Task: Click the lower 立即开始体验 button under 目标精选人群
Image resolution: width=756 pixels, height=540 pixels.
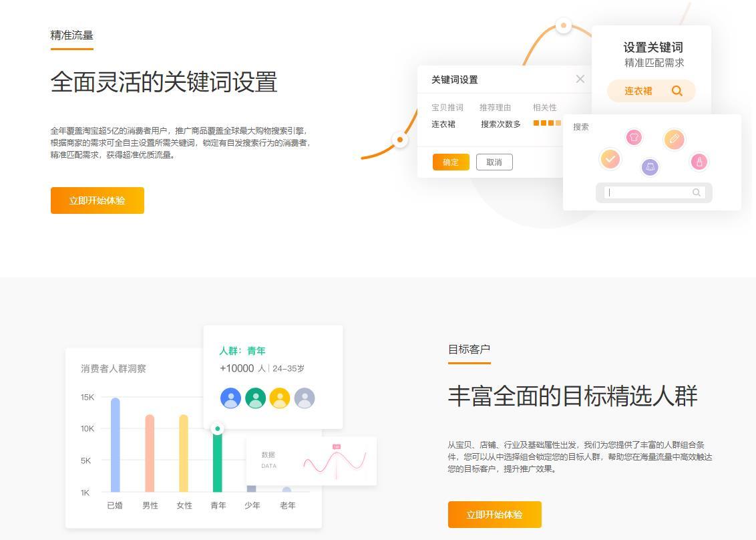Action: [495, 515]
